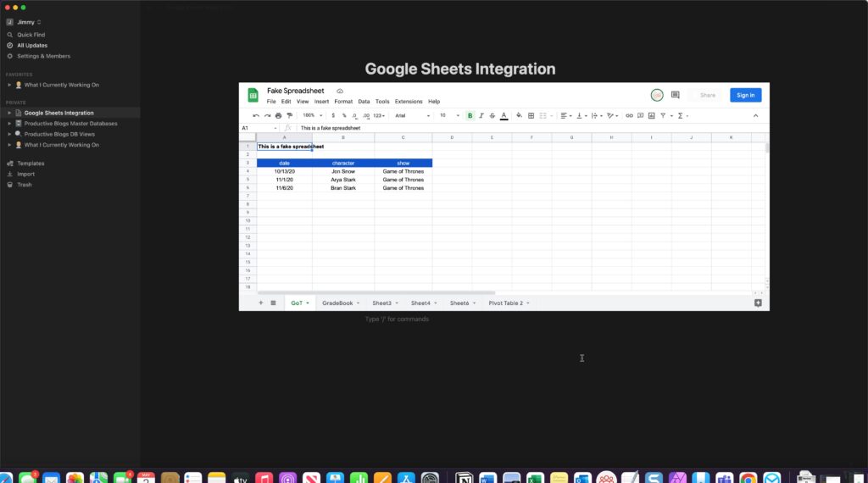Click the undo arrow in Sheets toolbar
The width and height of the screenshot is (868, 483).
click(x=256, y=115)
